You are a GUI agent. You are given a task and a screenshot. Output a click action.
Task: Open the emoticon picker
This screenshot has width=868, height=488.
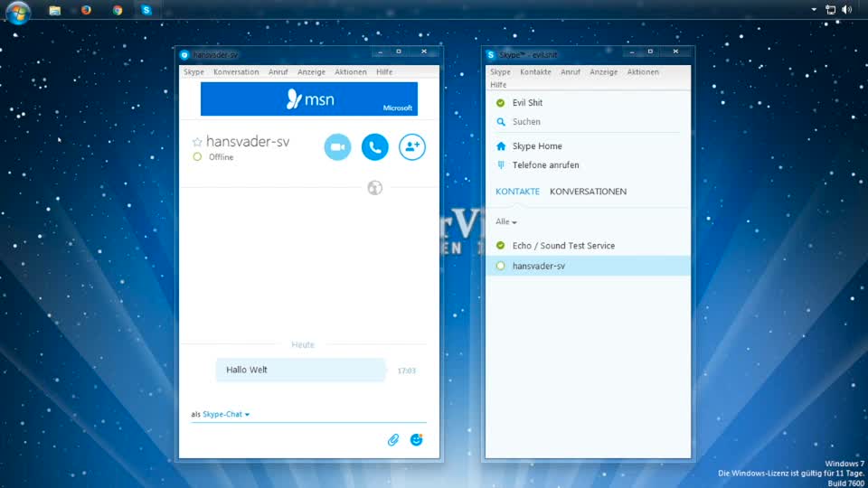click(416, 440)
